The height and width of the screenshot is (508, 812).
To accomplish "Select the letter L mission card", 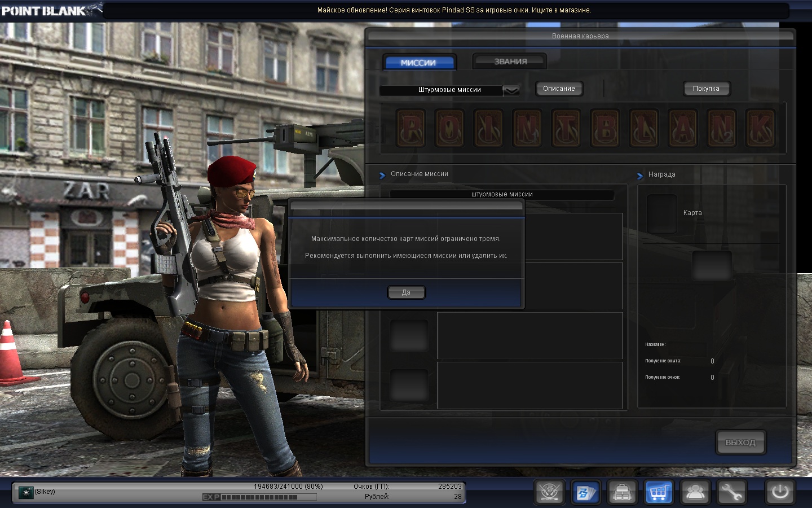I will [x=643, y=128].
